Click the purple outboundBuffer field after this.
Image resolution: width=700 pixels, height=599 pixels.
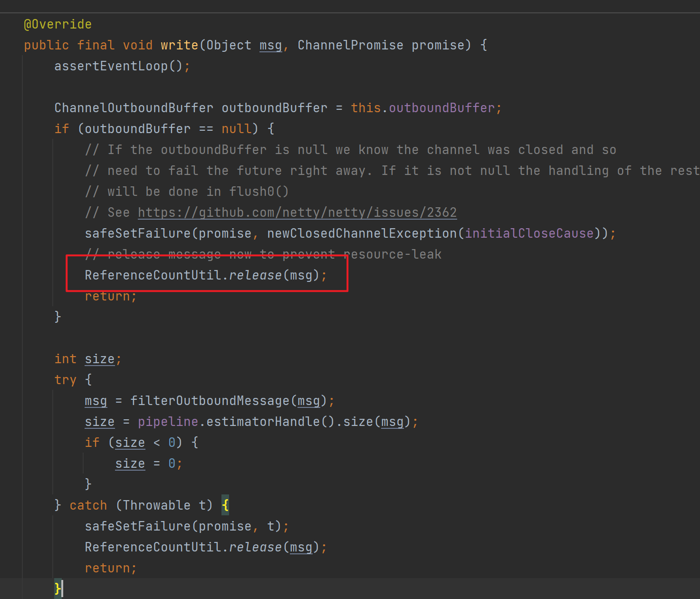(441, 108)
